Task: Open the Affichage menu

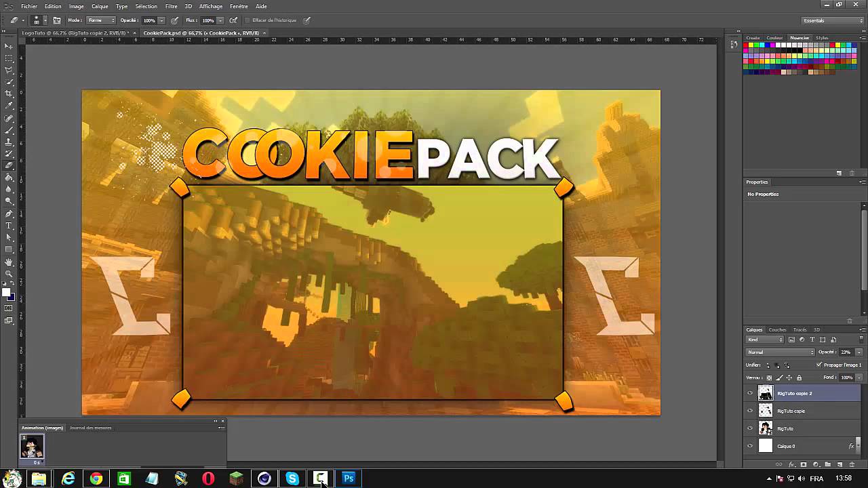Action: (x=211, y=6)
